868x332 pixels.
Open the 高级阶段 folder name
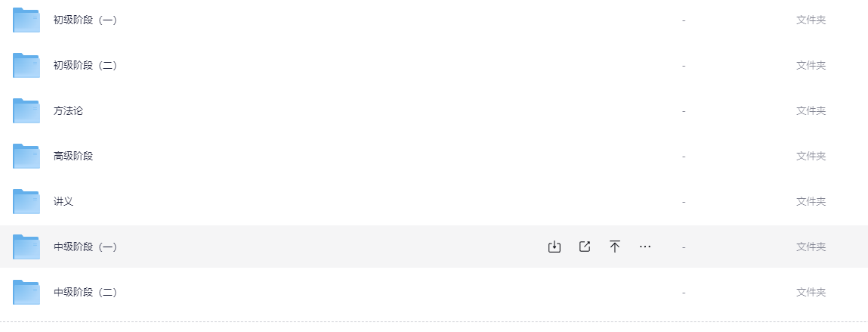tap(73, 157)
